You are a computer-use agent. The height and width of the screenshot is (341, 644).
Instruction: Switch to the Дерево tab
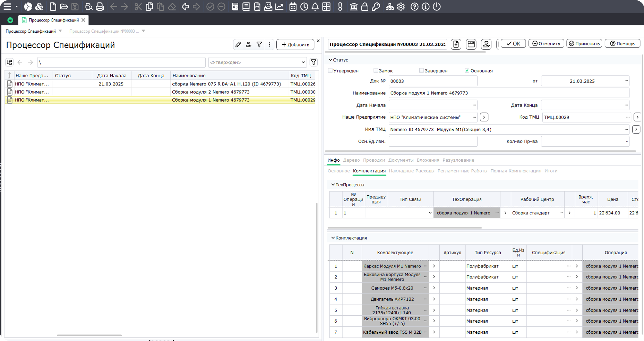[x=351, y=160]
